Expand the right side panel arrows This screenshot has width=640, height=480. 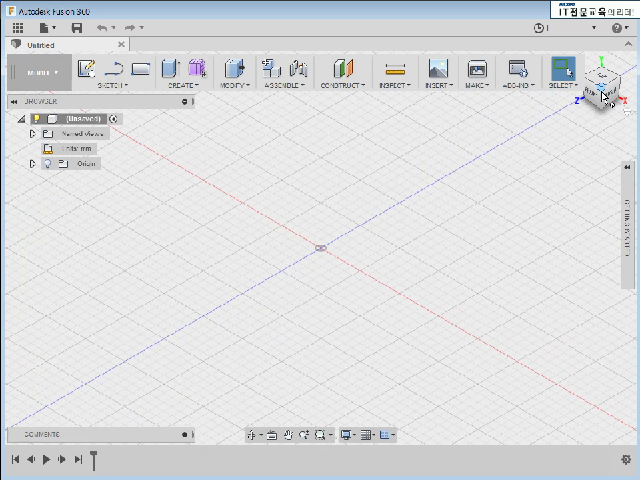coord(627,167)
